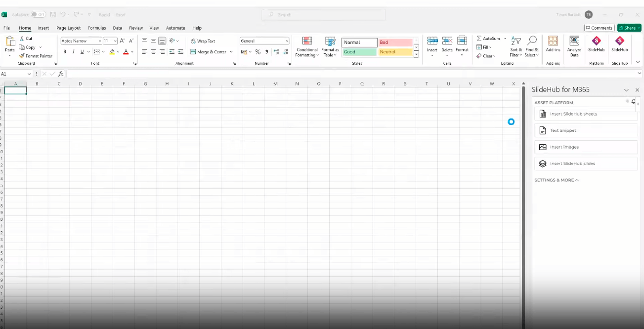Increase decimal places
This screenshot has height=329, width=644.
276,52
